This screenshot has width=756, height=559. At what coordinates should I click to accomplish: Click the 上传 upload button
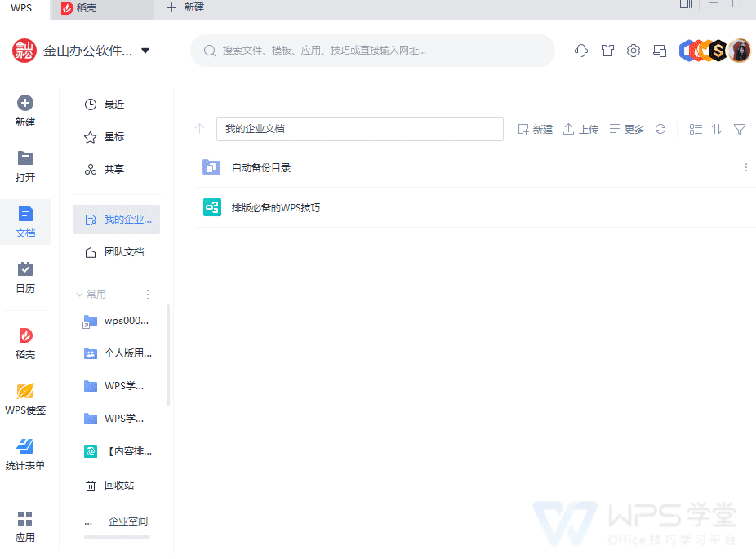[x=580, y=129]
